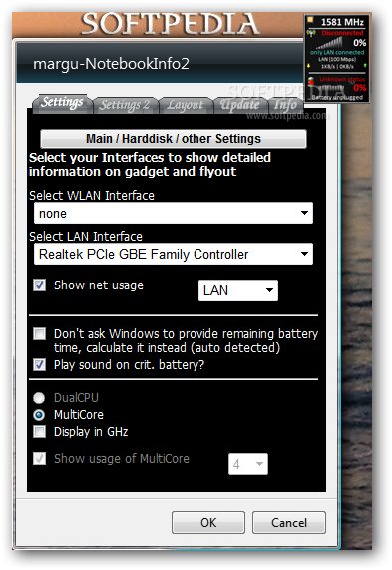The image size is (392, 570).
Task: Open the Info tab
Action: tap(285, 105)
